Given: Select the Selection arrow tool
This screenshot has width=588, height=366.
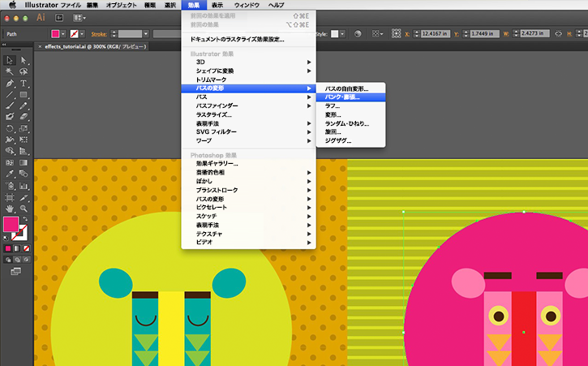Looking at the screenshot, I should (10, 60).
